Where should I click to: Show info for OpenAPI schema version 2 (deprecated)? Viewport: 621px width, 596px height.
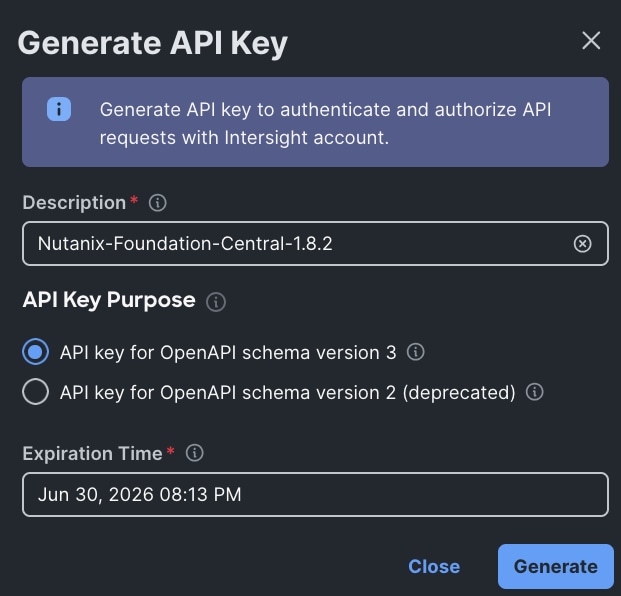(534, 392)
